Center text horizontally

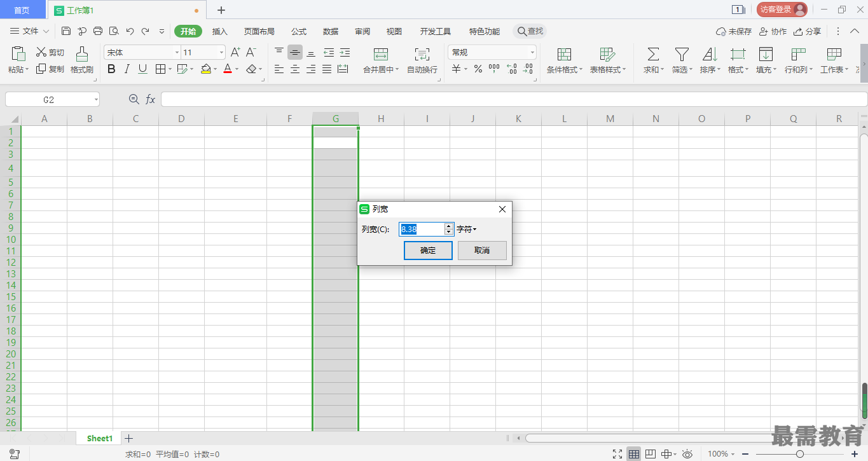tap(295, 69)
